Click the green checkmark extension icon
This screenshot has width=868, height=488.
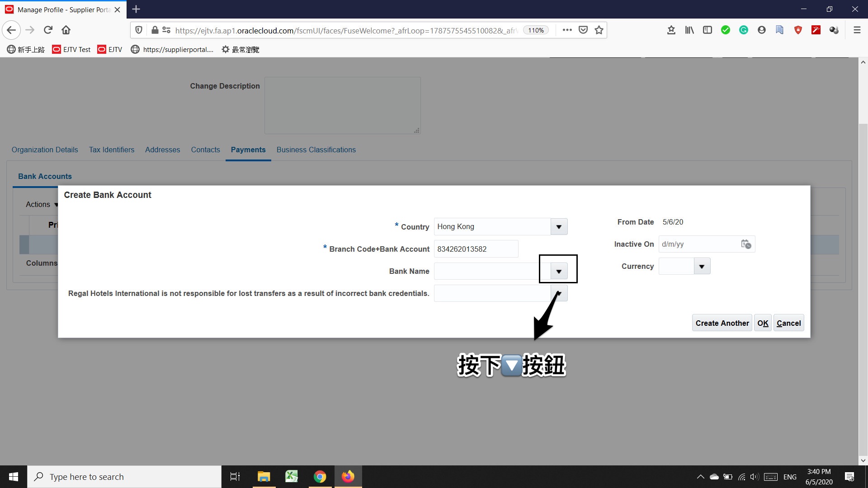726,30
